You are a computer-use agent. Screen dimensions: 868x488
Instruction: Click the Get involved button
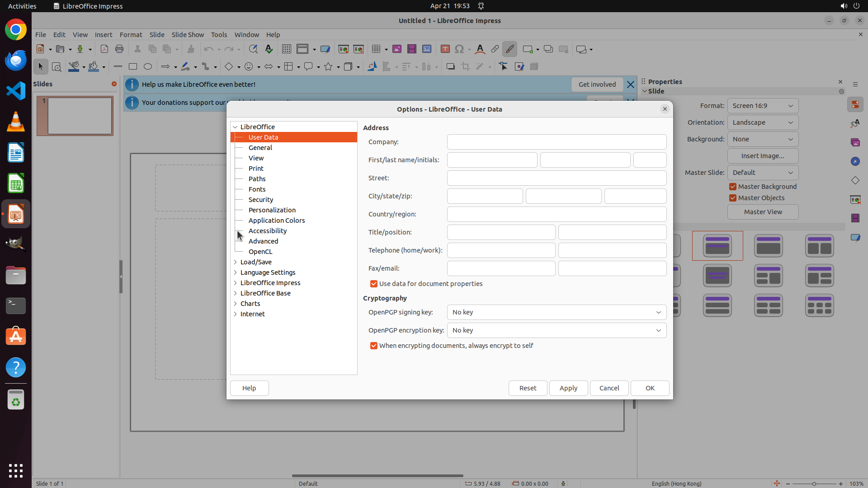coord(597,84)
